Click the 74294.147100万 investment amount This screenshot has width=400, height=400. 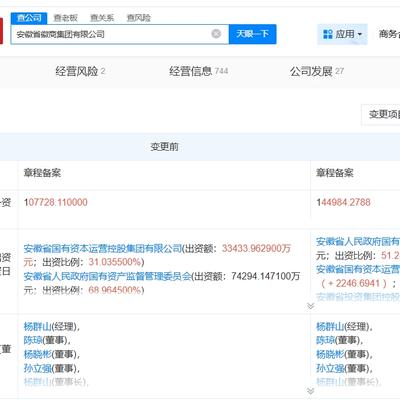click(266, 276)
